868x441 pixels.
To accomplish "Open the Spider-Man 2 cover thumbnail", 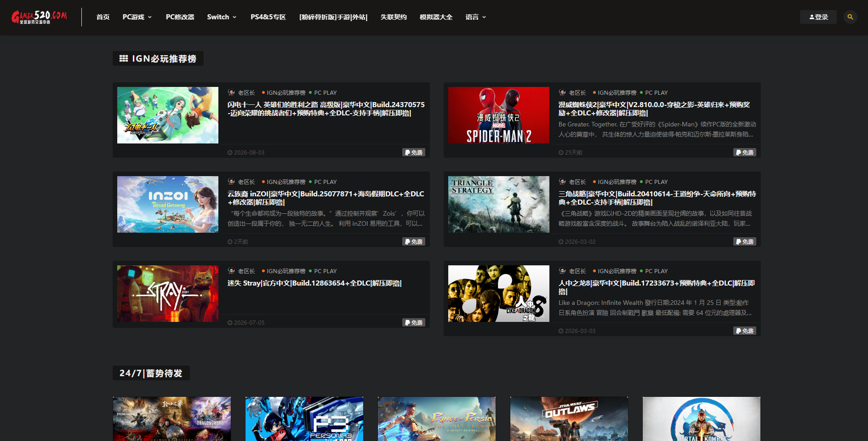I will click(499, 115).
